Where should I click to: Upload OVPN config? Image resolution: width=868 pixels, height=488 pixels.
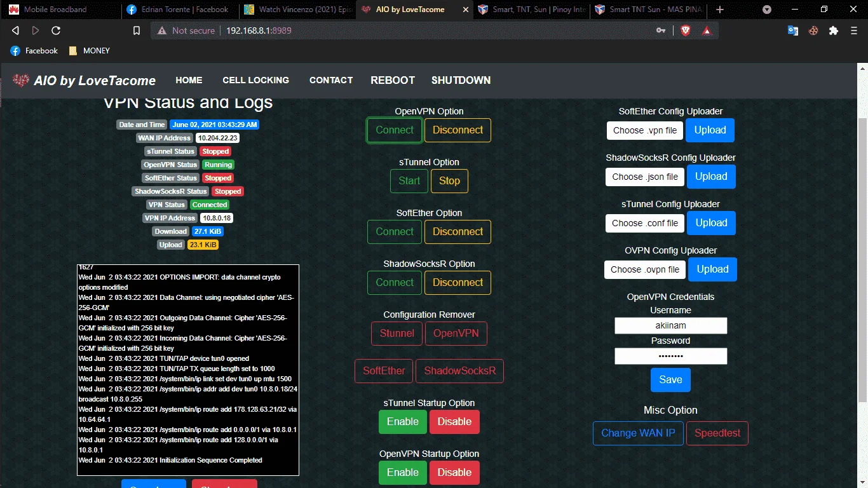pyautogui.click(x=712, y=269)
